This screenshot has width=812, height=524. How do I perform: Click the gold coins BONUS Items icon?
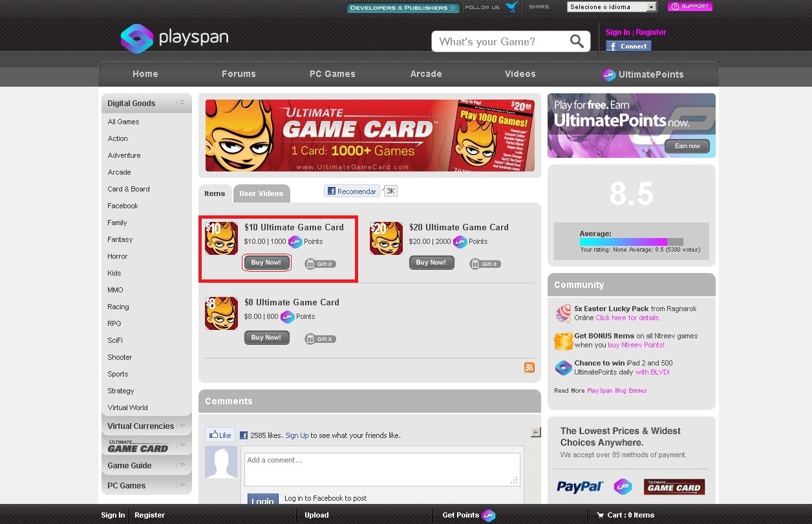pyautogui.click(x=563, y=341)
